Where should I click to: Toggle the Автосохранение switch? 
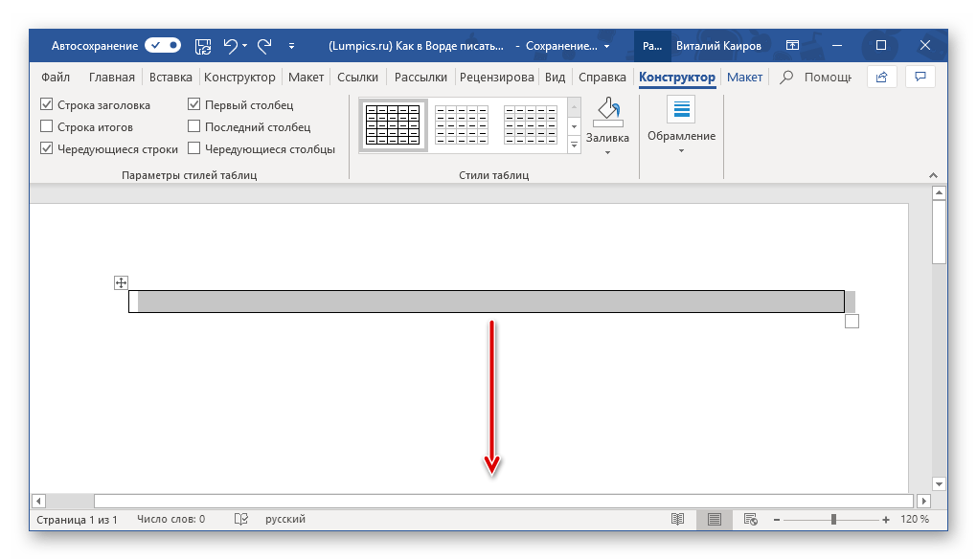163,45
